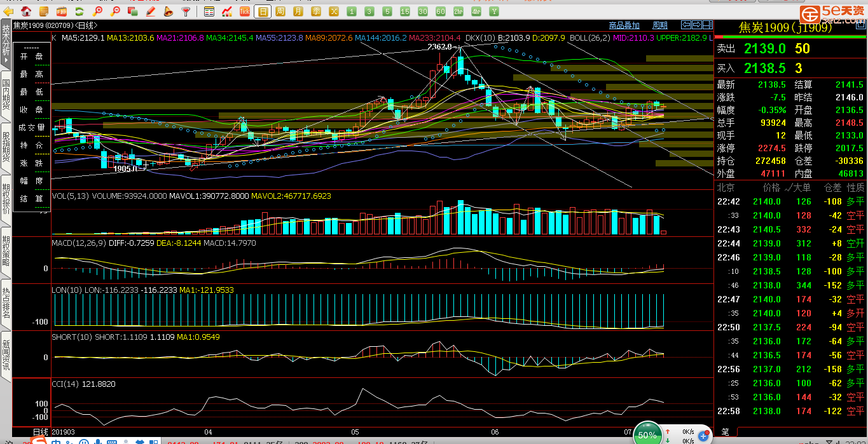Screen dimensions: 868x444
Task: Click the left arrow chart navigation icon
Action: coord(685,25)
